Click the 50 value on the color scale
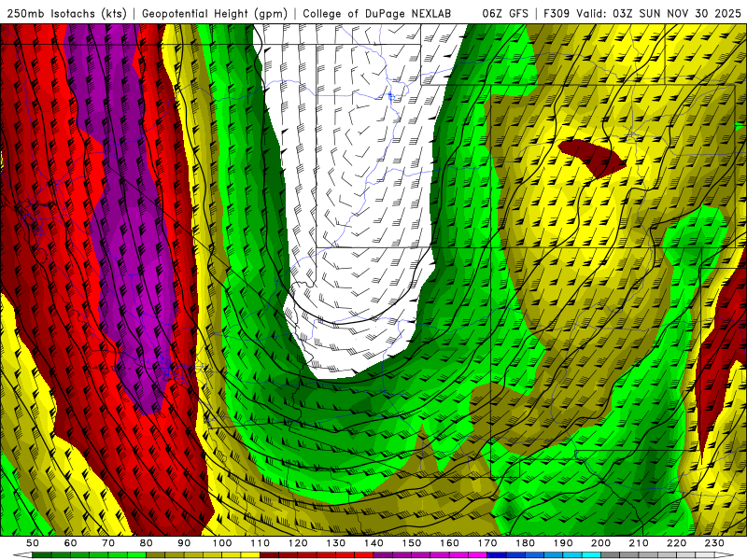 coord(32,543)
